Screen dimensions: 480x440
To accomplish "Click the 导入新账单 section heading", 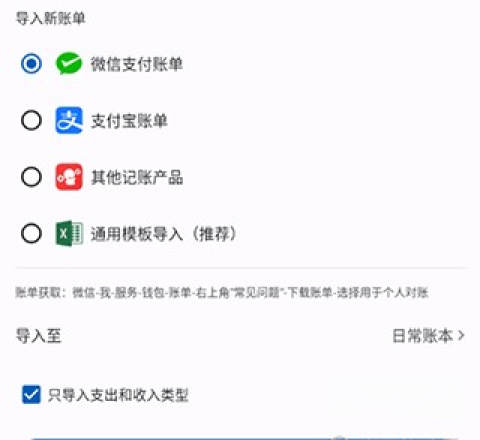I will pos(50,18).
